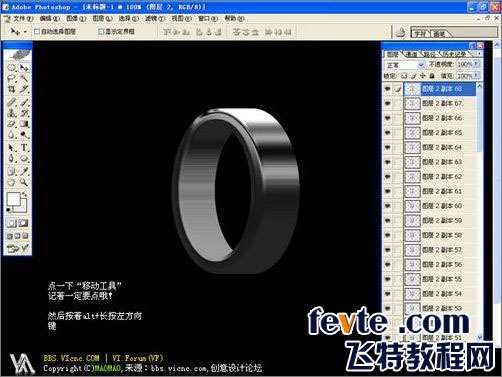Hide layer 图层 2 副本 67
502x377 pixels.
387,104
